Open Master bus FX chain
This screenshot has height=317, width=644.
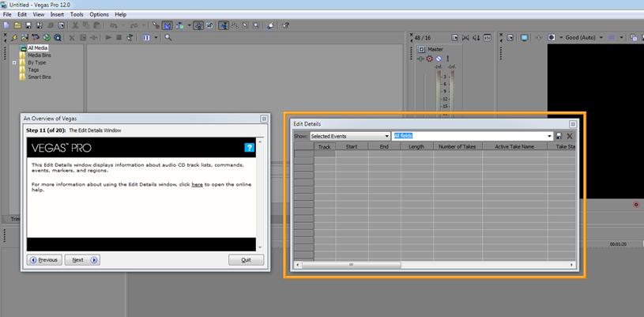(420, 59)
